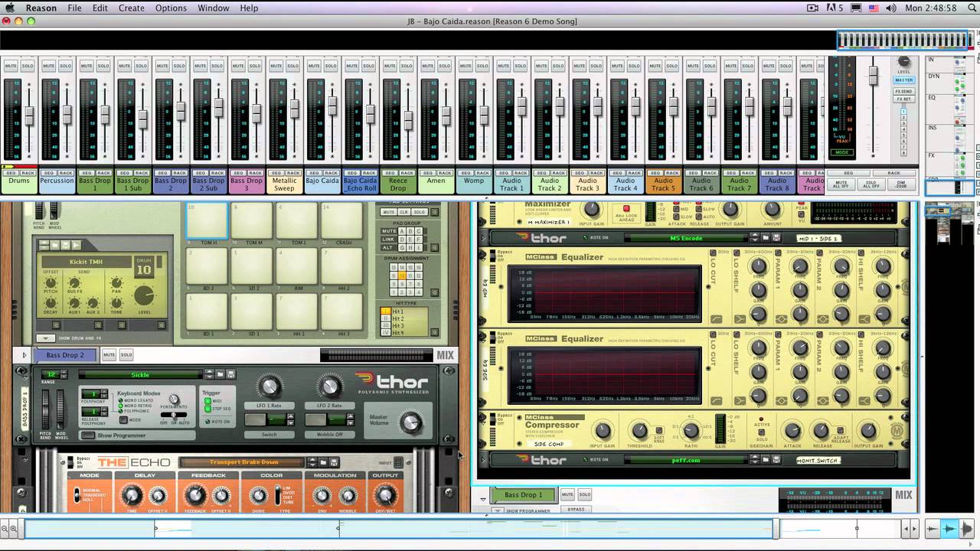Click the MUTE ALL OFF button
The width and height of the screenshot is (980, 551).
841,184
